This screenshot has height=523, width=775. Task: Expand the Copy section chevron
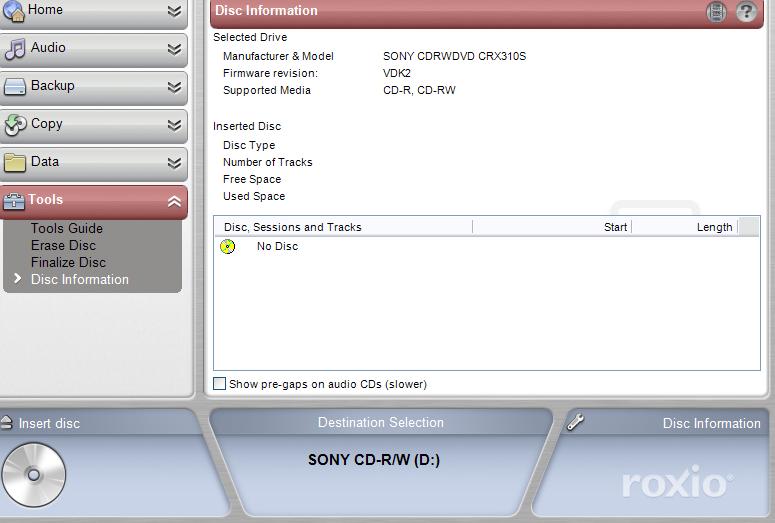pos(174,125)
